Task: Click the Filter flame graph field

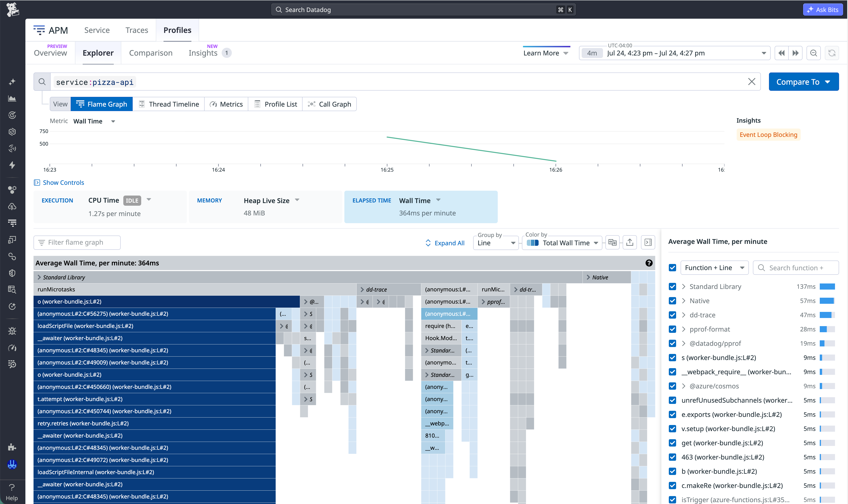Action: point(77,242)
